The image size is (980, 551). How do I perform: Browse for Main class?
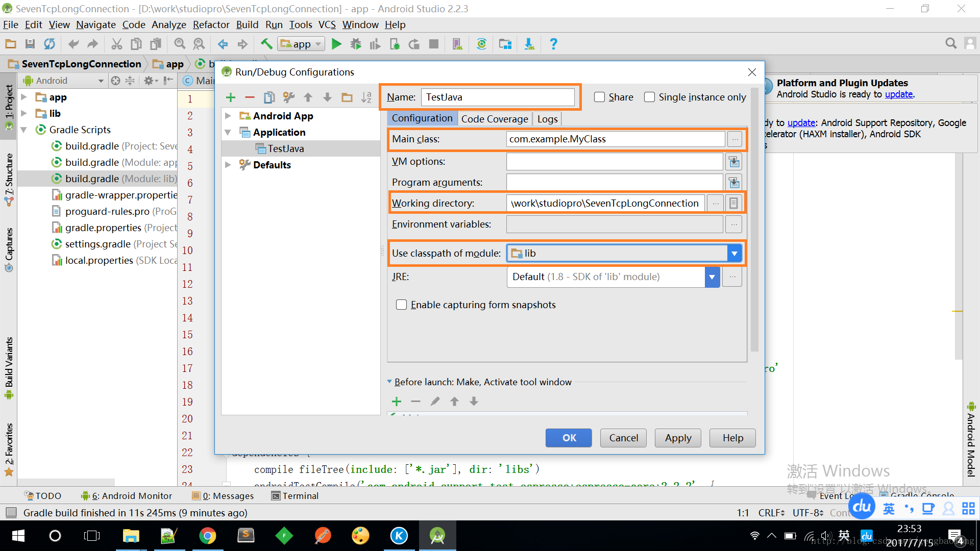734,139
